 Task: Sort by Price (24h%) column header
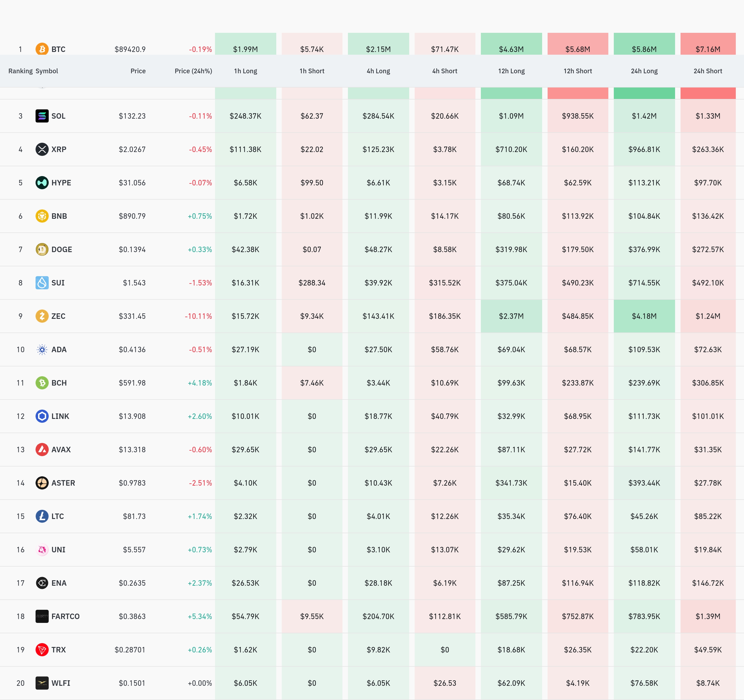click(x=193, y=71)
